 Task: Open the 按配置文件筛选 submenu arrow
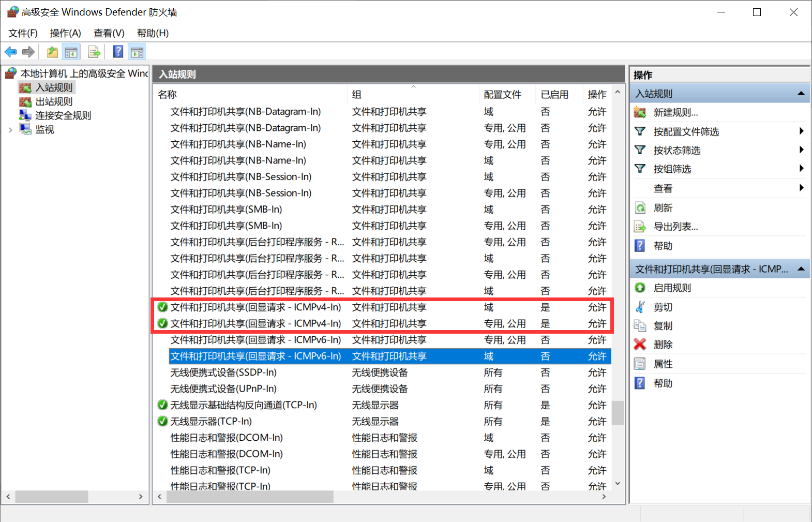pyautogui.click(x=801, y=131)
